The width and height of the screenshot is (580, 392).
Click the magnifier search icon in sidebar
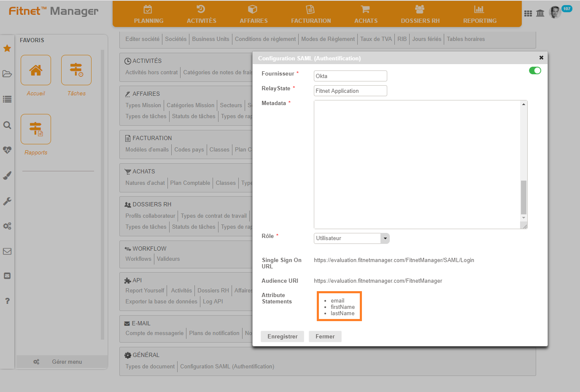pyautogui.click(x=7, y=125)
